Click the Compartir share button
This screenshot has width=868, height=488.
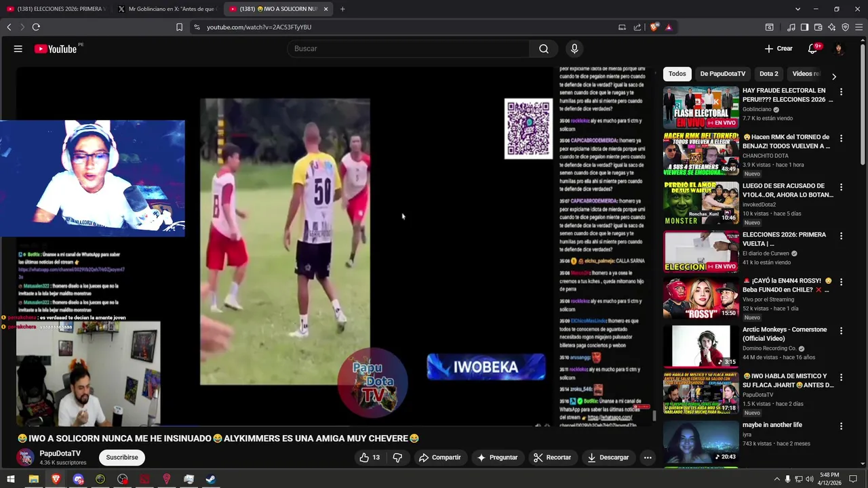[x=439, y=457]
